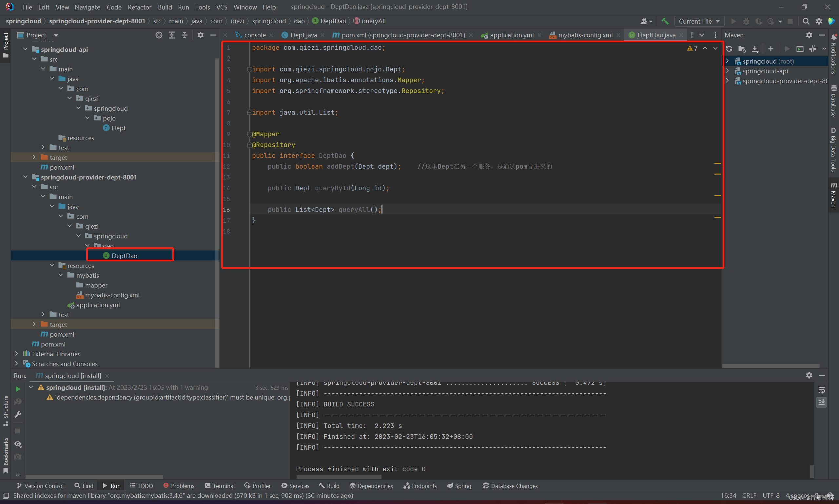This screenshot has width=839, height=504.
Task: Toggle Maven offline mode icon
Action: [812, 49]
